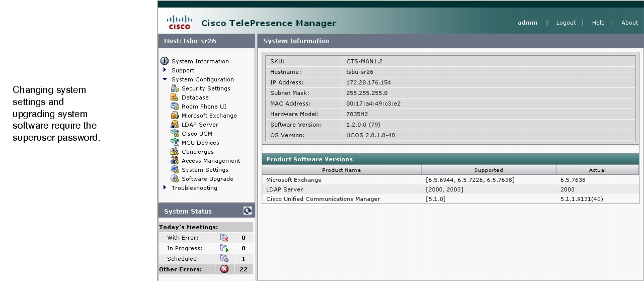Open Cisco UCM configuration
This screenshot has height=301, width=644.
[197, 134]
